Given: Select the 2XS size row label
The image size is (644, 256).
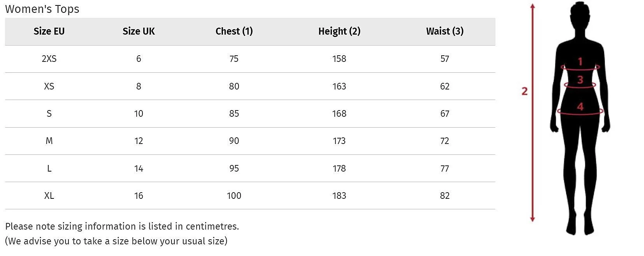Looking at the screenshot, I should pyautogui.click(x=49, y=59).
